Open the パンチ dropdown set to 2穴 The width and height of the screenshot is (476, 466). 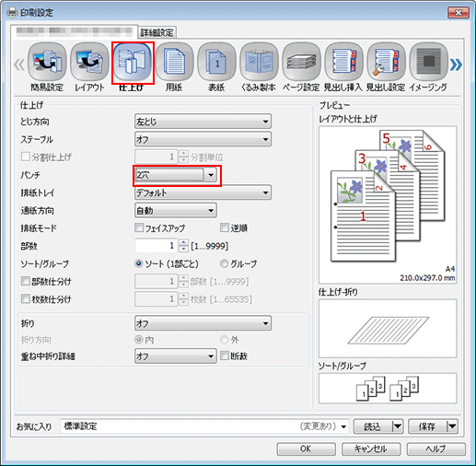176,175
